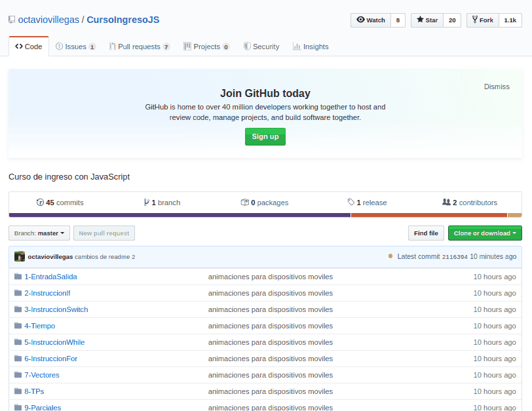Click the folder icon next to 4-Tiempo
532x411 pixels.
click(x=18, y=326)
